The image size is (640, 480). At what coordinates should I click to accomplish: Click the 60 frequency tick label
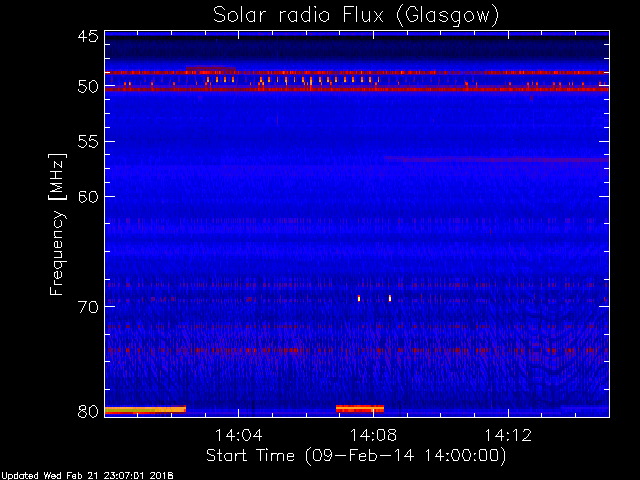88,197
